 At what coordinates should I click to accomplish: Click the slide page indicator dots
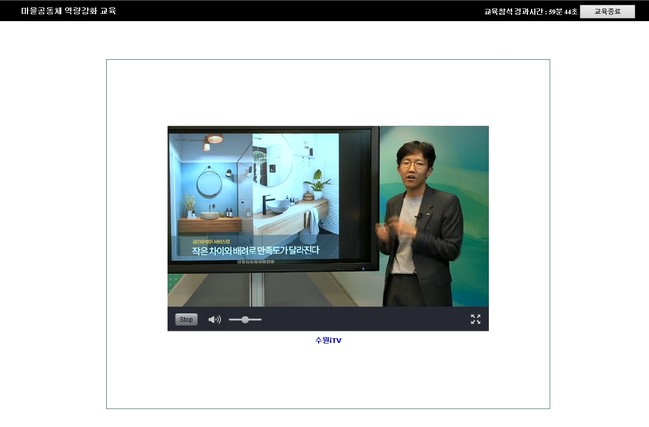(255, 262)
